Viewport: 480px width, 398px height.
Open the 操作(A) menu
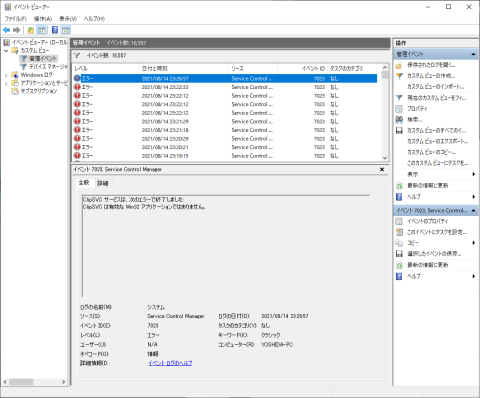(43, 19)
